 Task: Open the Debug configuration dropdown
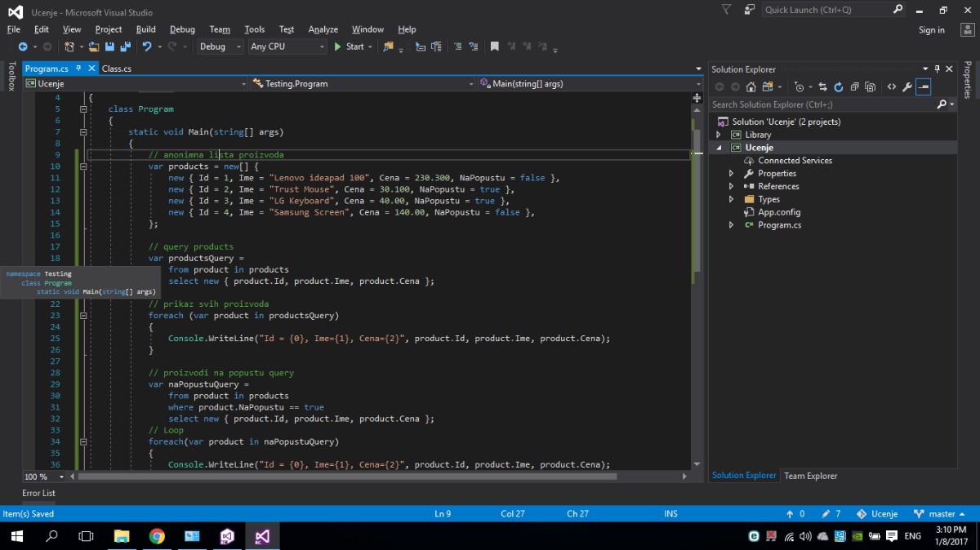point(220,47)
